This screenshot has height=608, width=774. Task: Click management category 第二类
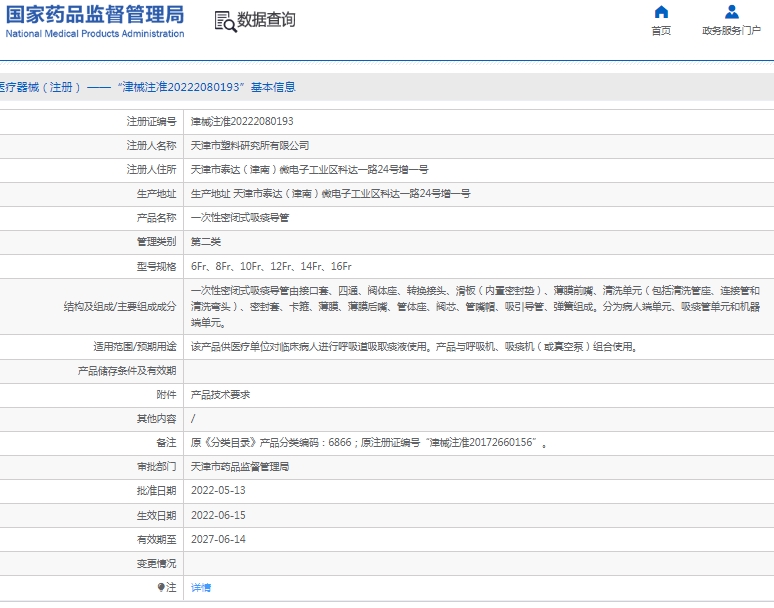point(206,242)
